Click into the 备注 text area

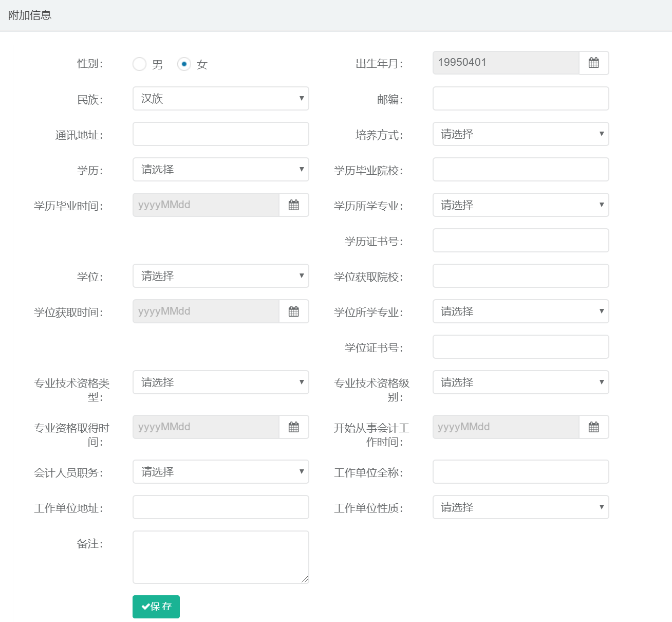[220, 557]
